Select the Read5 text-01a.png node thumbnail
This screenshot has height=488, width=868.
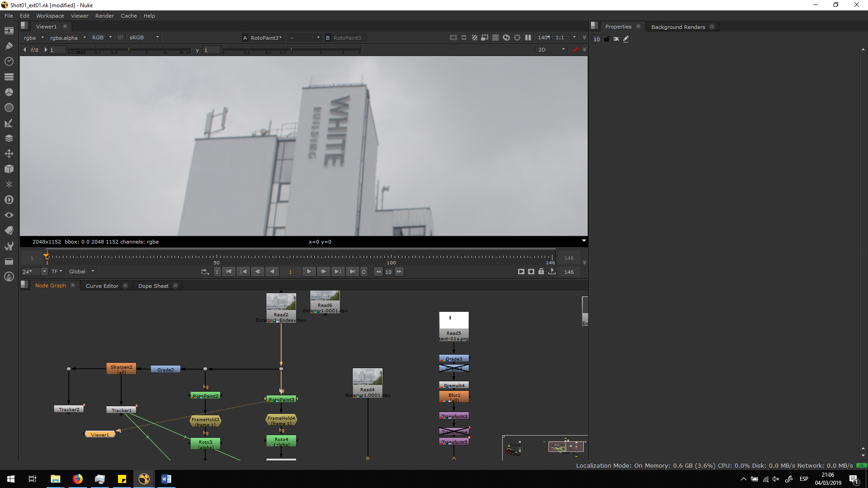[x=453, y=320]
